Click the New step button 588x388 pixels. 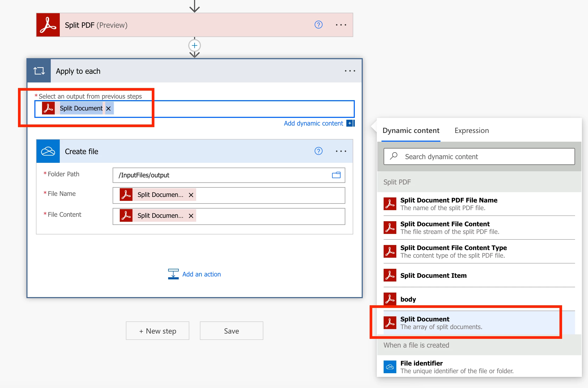(158, 331)
